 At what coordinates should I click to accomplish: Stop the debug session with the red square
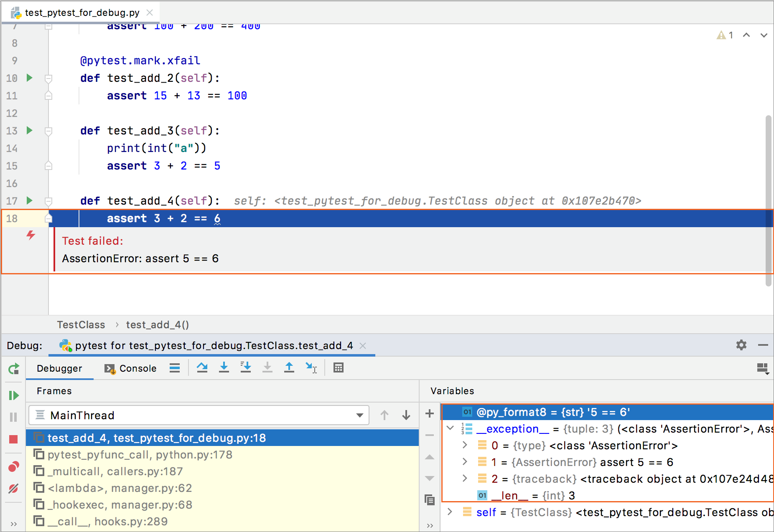coord(14,439)
